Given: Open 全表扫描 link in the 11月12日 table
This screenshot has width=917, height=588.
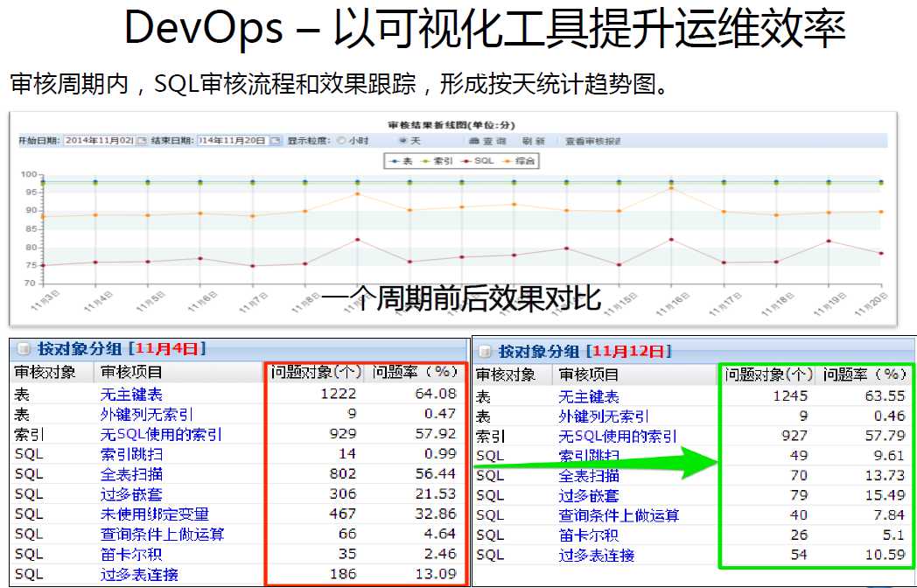Looking at the screenshot, I should 589,476.
